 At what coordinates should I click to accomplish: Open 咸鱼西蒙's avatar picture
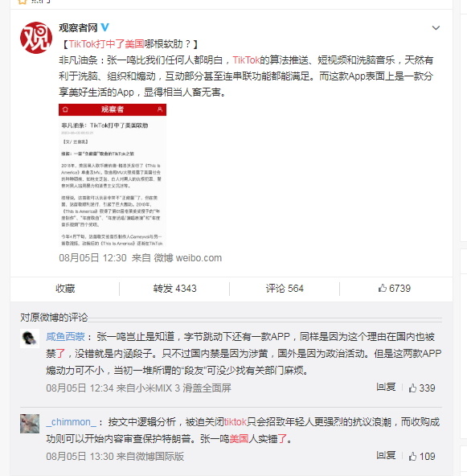[30, 339]
